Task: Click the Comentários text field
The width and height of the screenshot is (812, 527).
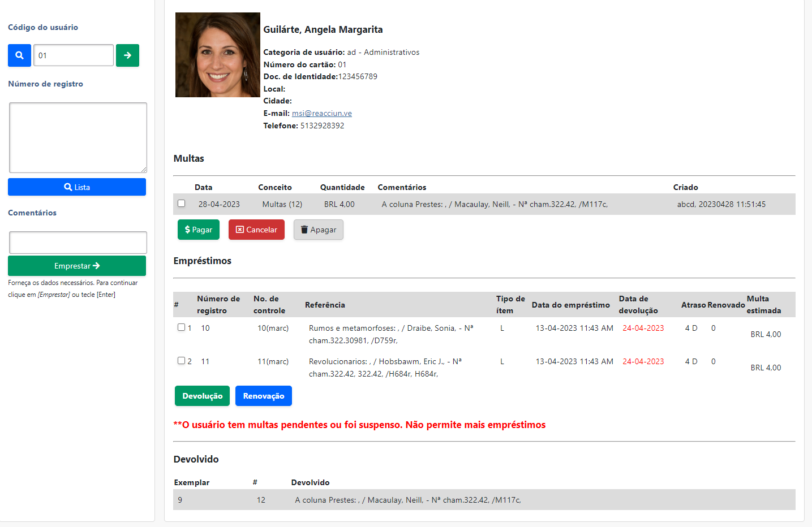Action: tap(78, 243)
